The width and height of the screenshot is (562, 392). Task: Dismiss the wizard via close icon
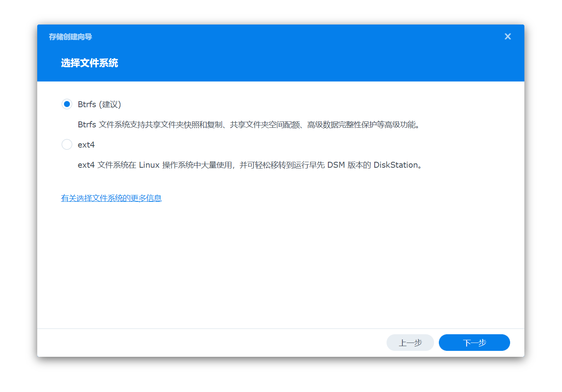point(507,36)
